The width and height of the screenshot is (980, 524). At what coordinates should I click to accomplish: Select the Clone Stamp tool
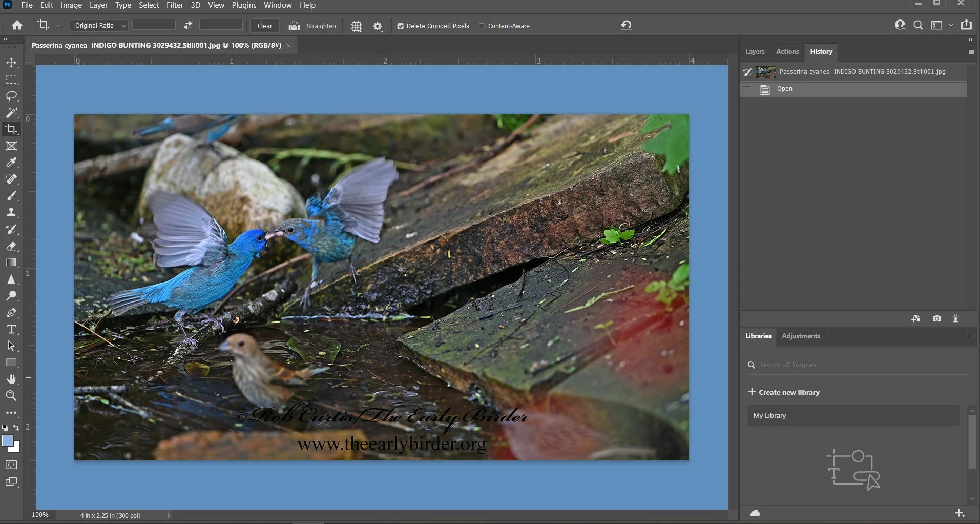tap(11, 213)
